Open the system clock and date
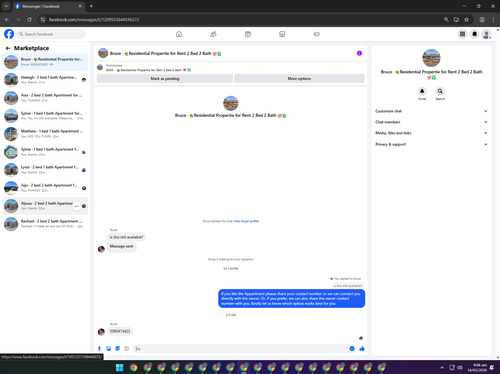Image resolution: width=500 pixels, height=374 pixels. pyautogui.click(x=477, y=368)
